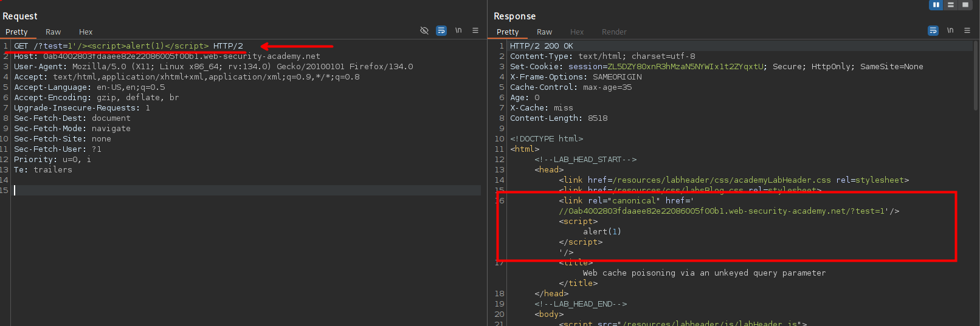The height and width of the screenshot is (326, 980).
Task: Click the alert(1) line in response
Action: pos(602,232)
